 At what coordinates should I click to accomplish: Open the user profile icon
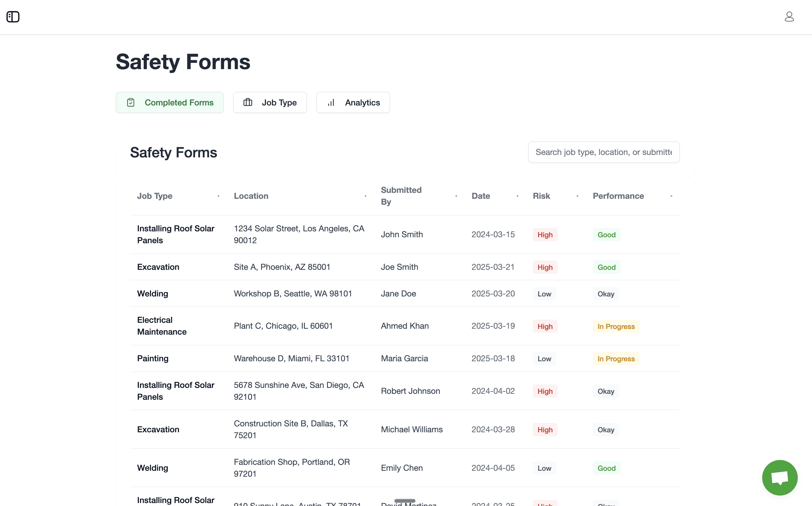point(789,17)
